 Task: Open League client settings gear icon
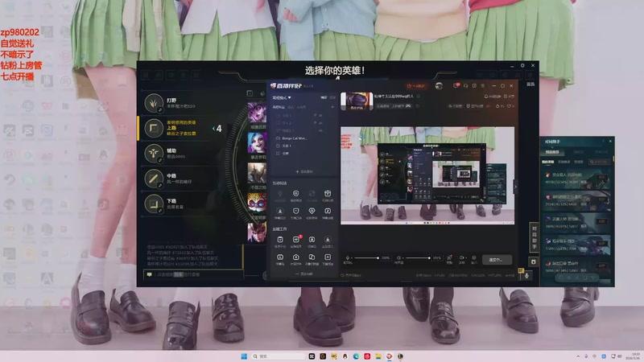[522, 65]
